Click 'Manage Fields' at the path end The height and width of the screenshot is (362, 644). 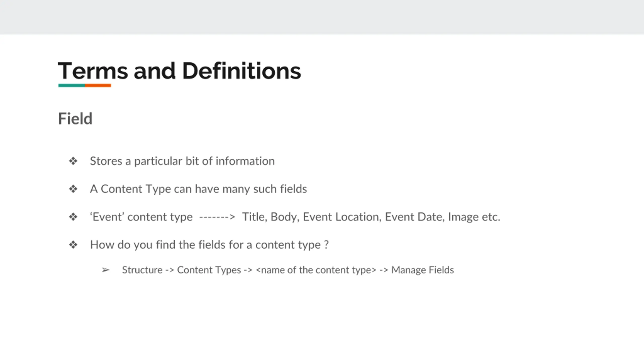coord(423,270)
